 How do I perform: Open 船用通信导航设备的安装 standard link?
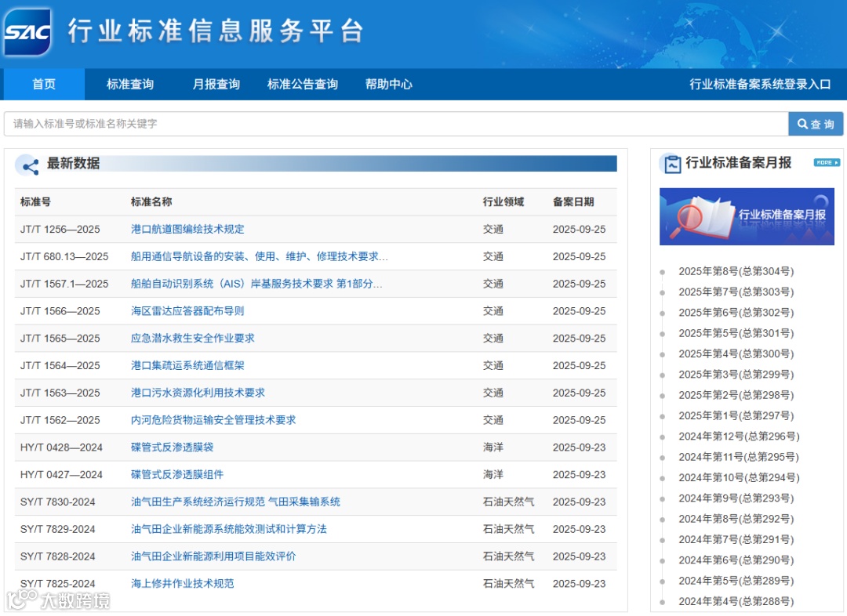260,256
